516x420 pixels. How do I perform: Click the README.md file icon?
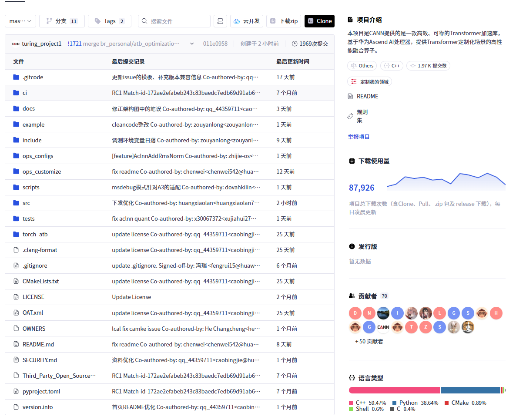[16, 344]
